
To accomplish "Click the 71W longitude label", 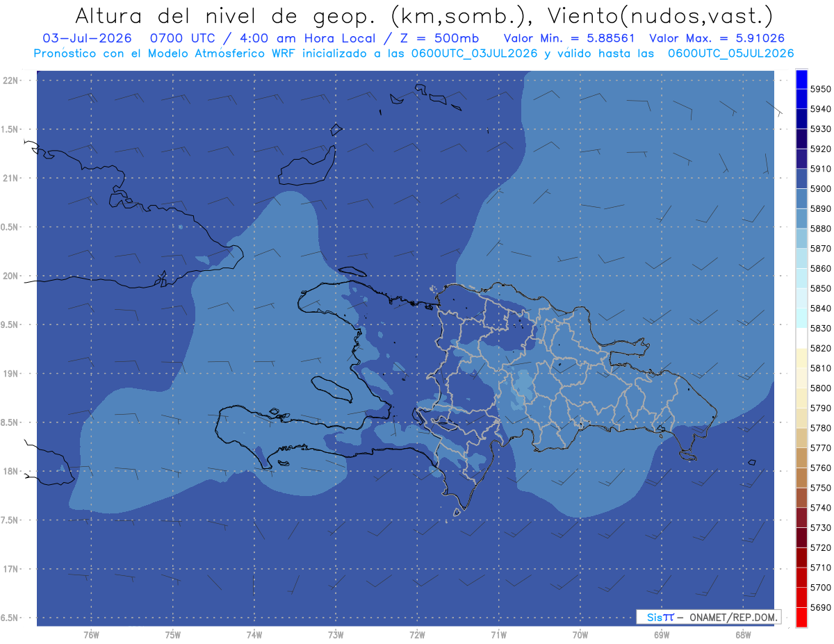I will [x=498, y=635].
